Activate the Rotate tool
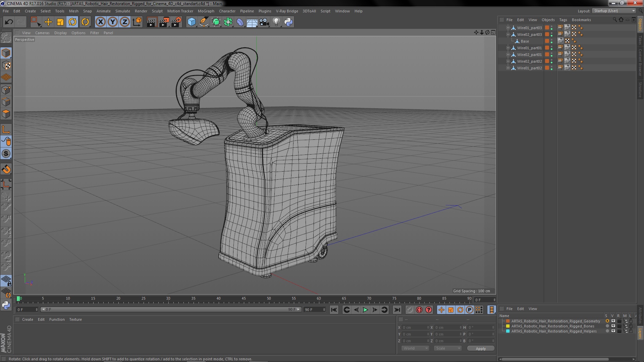This screenshot has height=362, width=644. pyautogui.click(x=72, y=22)
